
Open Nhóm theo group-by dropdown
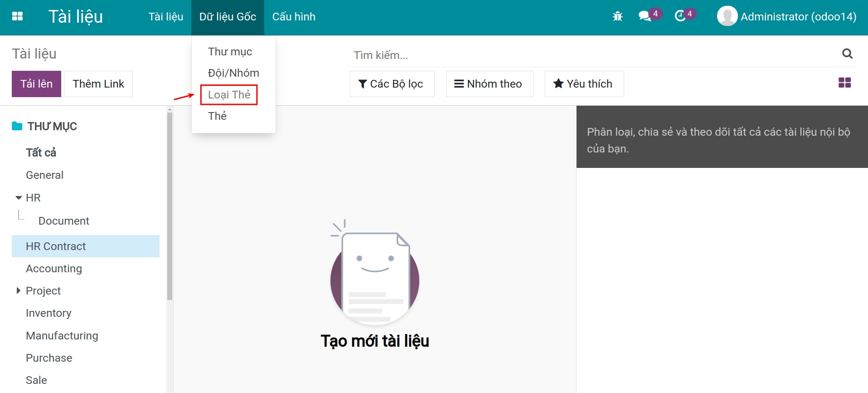coord(490,84)
